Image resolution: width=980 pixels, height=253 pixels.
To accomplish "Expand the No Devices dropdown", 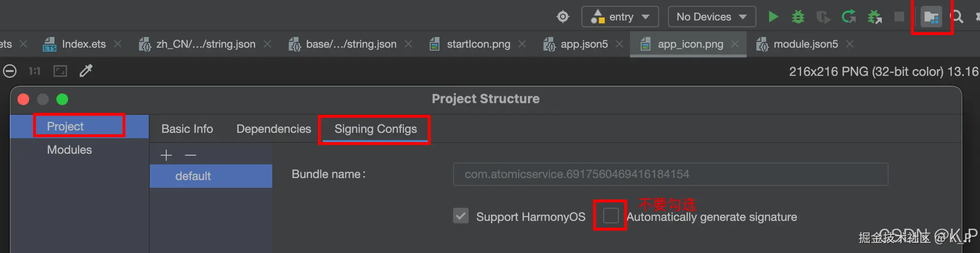I will pos(711,17).
